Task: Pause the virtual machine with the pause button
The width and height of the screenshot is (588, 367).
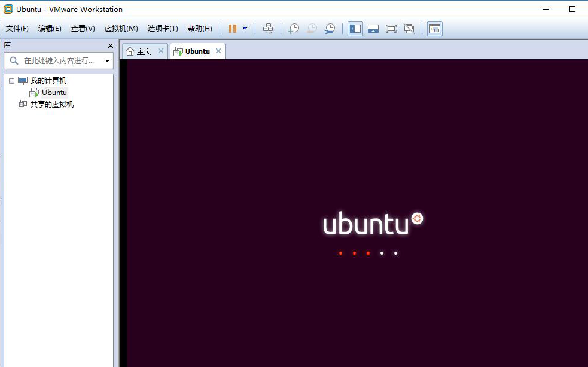Action: click(232, 29)
